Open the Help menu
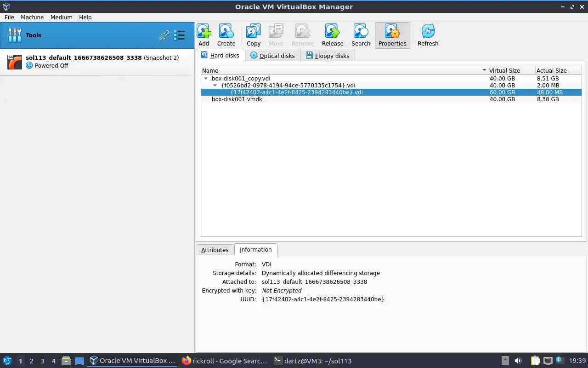Image resolution: width=588 pixels, height=368 pixels. click(x=85, y=17)
